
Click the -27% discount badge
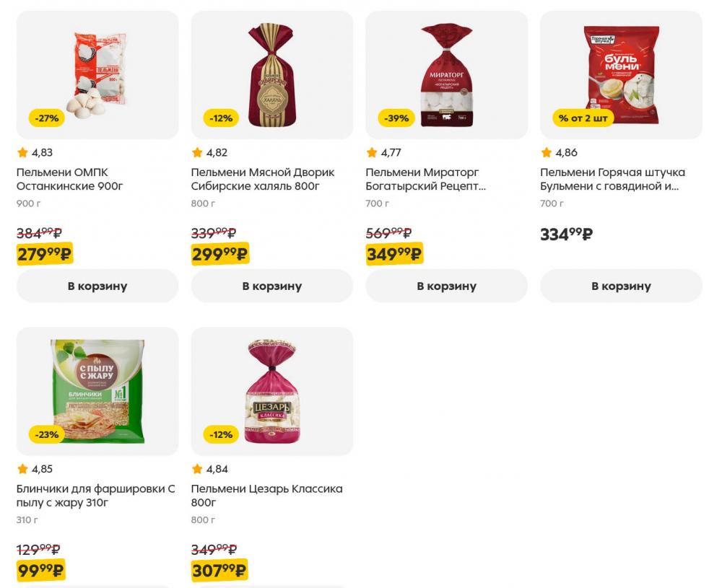click(46, 118)
